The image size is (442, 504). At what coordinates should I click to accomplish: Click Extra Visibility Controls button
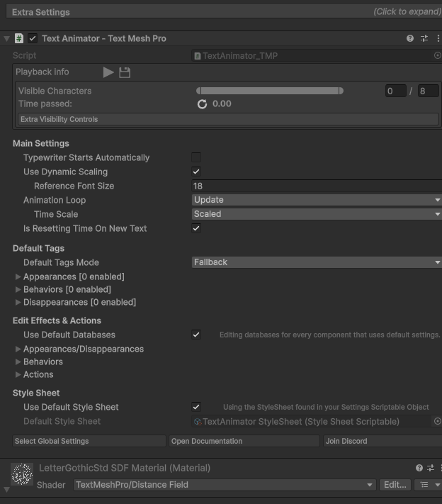coord(228,119)
